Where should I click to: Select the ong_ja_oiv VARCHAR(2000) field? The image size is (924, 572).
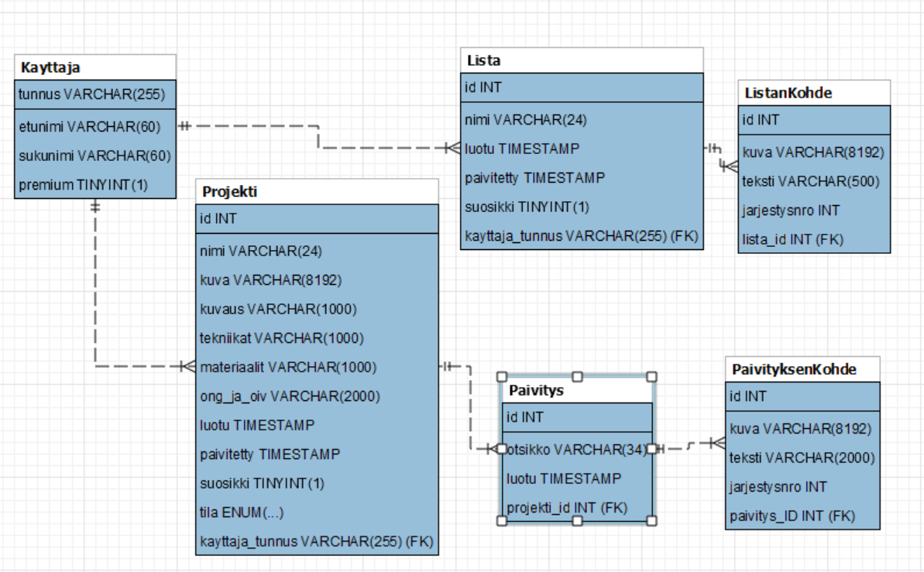[290, 396]
